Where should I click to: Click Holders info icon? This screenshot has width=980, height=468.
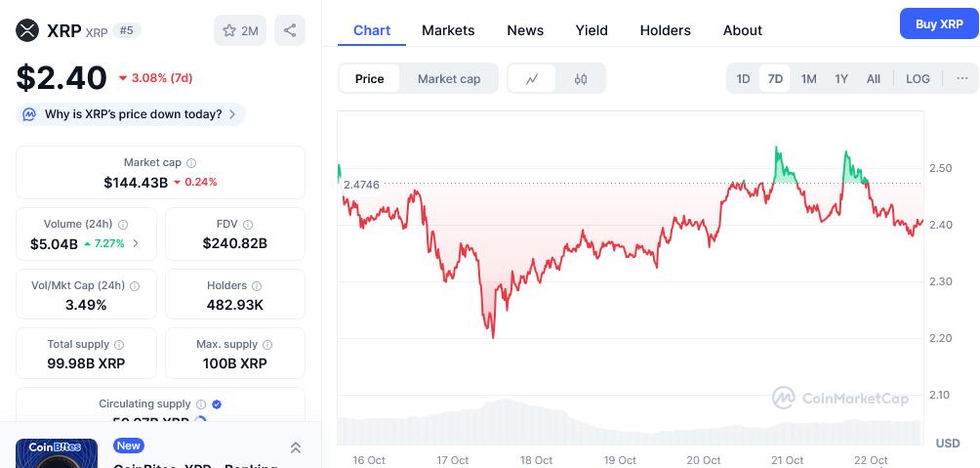(x=257, y=286)
